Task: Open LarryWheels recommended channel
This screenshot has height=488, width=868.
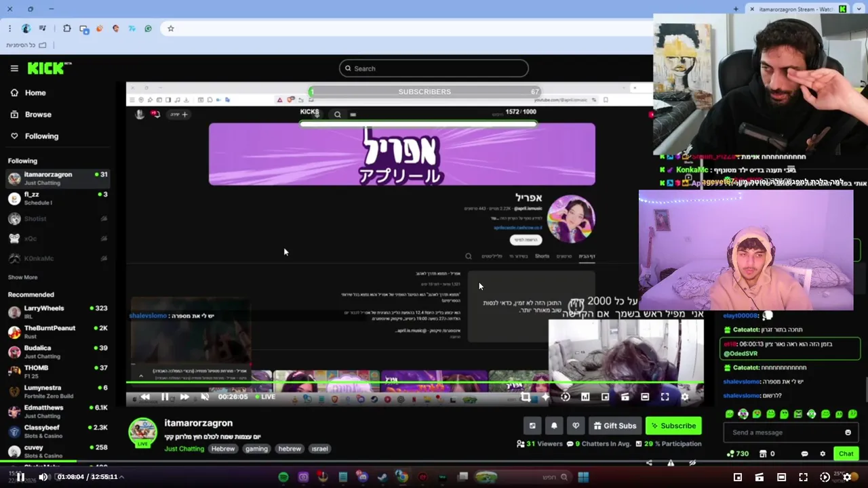Action: [58, 312]
